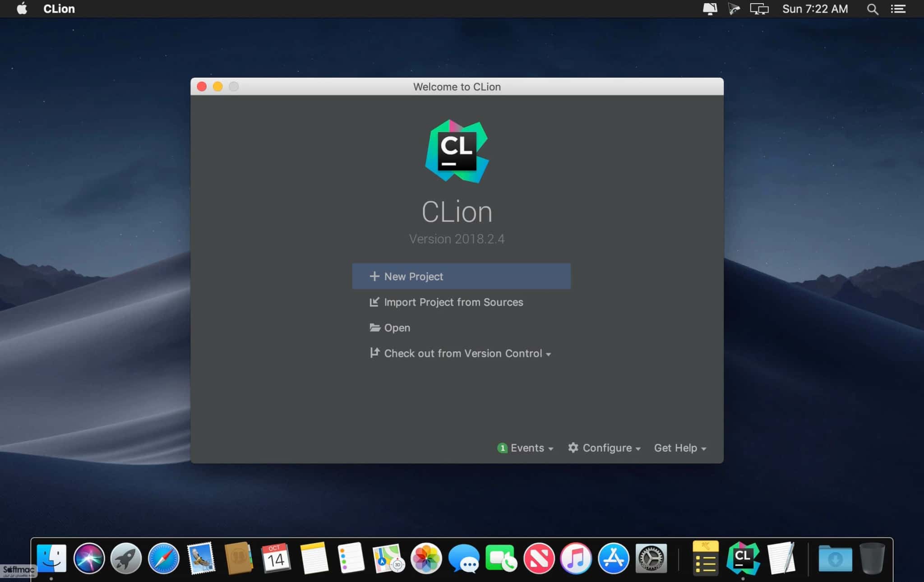Screen dimensions: 924x582
Task: Open Launchpad from the Dock
Action: [x=126, y=559]
